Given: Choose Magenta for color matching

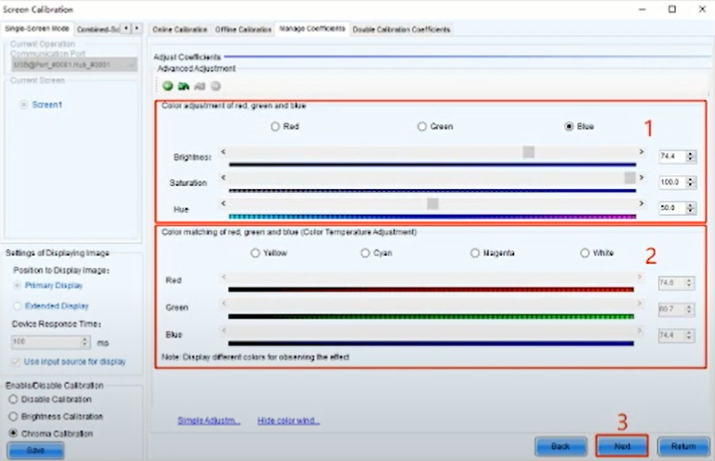Looking at the screenshot, I should [475, 253].
